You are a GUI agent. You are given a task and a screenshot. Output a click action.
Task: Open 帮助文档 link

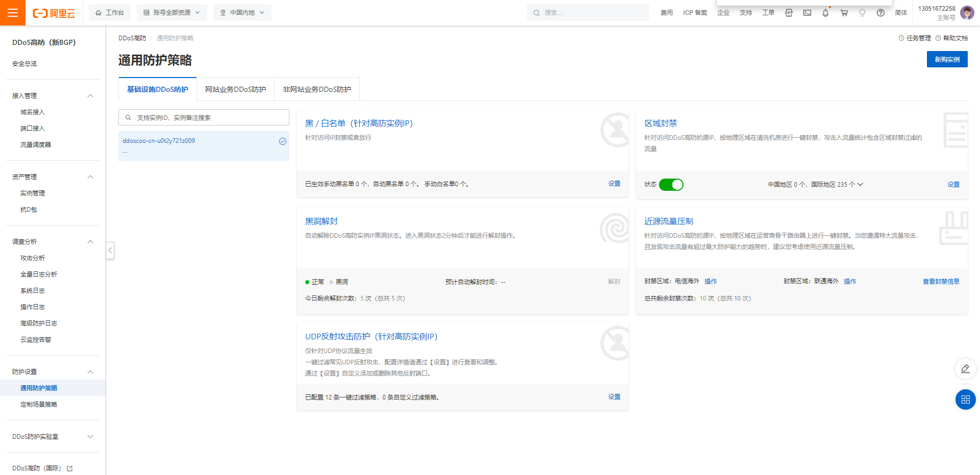point(951,38)
